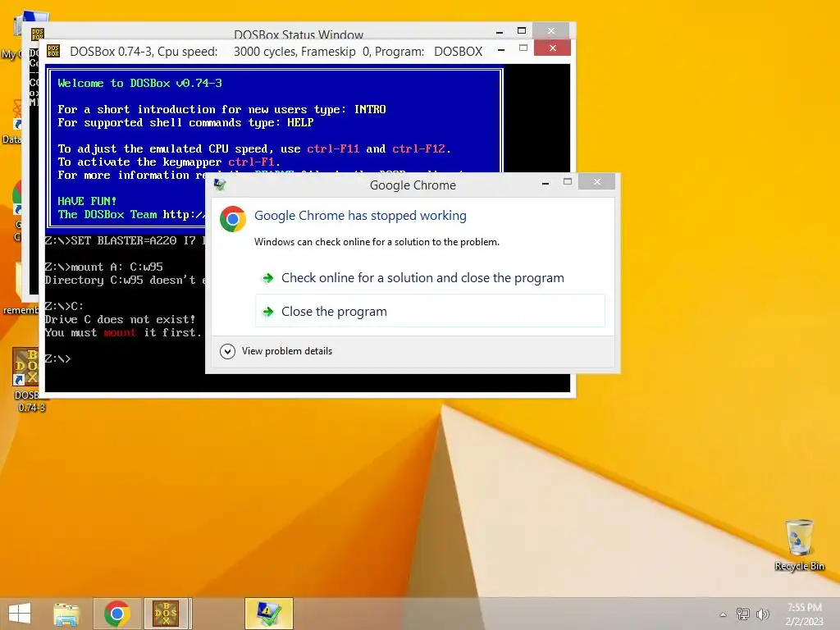Switch to the DOSBox taskbar button

coord(167,614)
